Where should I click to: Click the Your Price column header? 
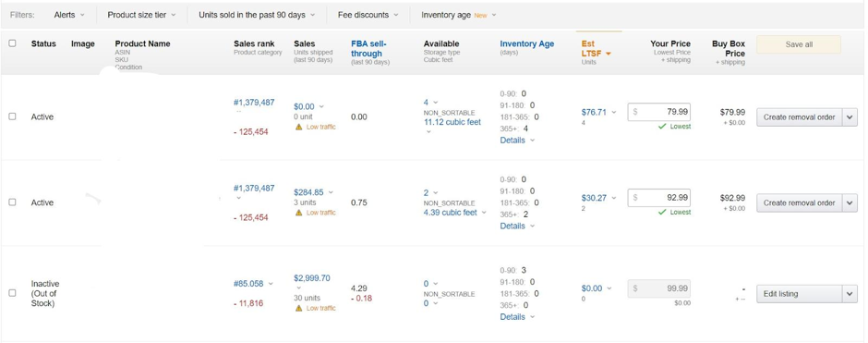pyautogui.click(x=670, y=43)
